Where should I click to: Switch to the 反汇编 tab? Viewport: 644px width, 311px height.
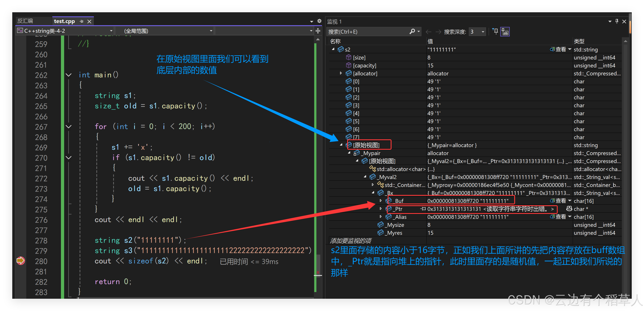tap(25, 21)
